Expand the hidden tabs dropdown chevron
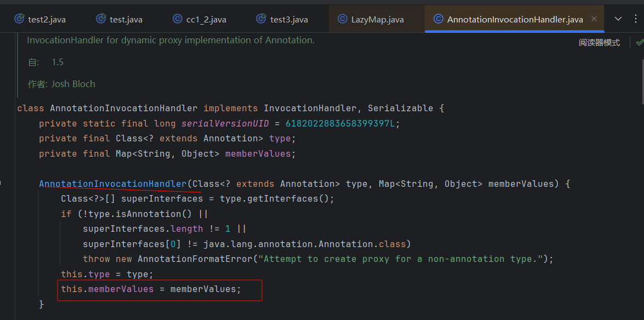The width and height of the screenshot is (644, 320). (x=618, y=19)
